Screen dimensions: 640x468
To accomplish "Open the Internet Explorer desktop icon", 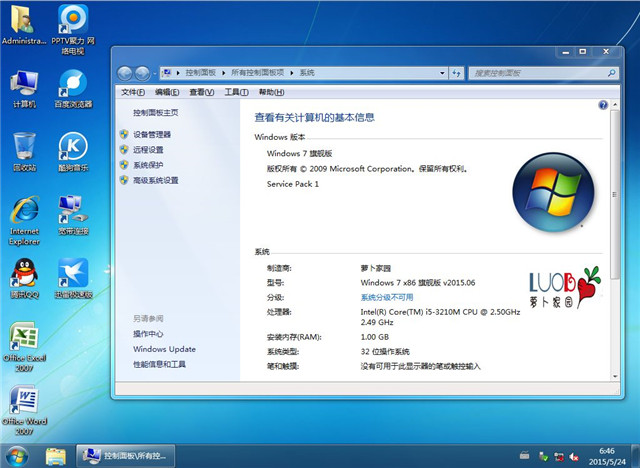I will click(24, 213).
